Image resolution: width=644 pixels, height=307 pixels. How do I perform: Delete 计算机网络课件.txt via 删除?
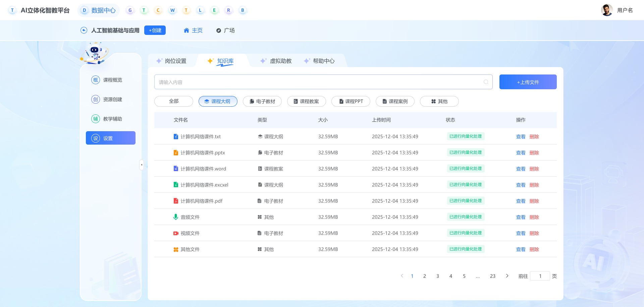point(534,137)
